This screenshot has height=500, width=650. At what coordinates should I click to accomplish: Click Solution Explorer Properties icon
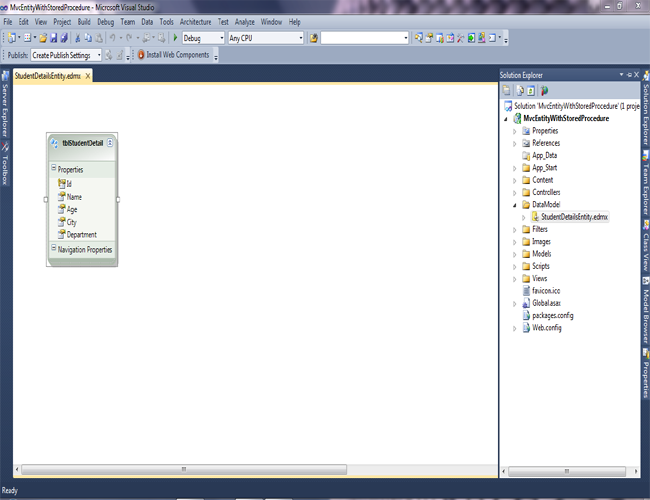(507, 90)
